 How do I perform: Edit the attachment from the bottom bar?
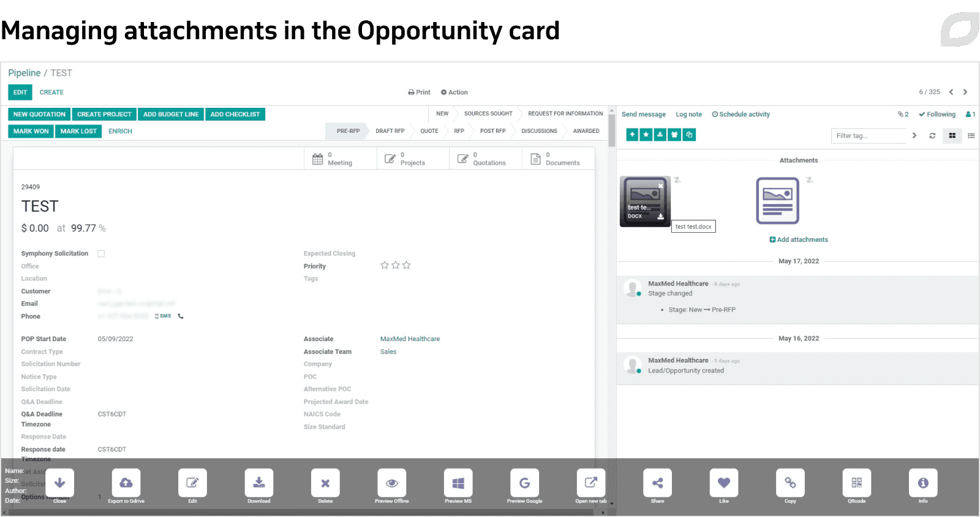point(192,483)
